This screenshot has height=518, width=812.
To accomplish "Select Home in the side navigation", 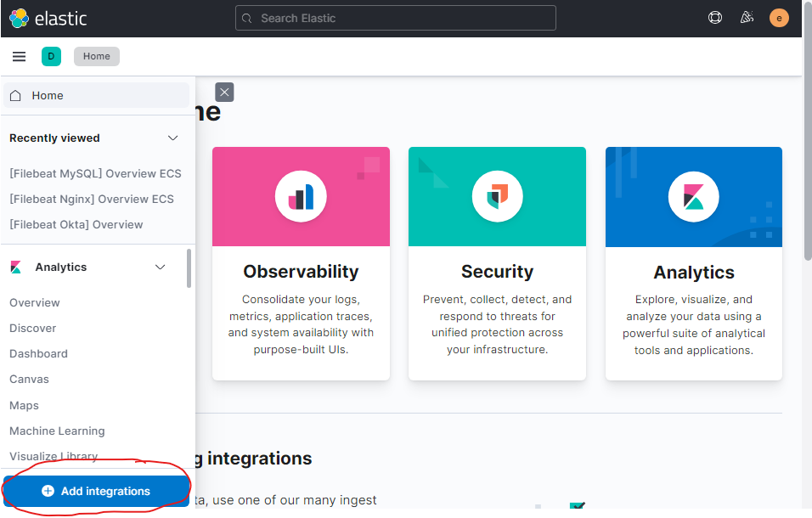I will click(x=96, y=96).
